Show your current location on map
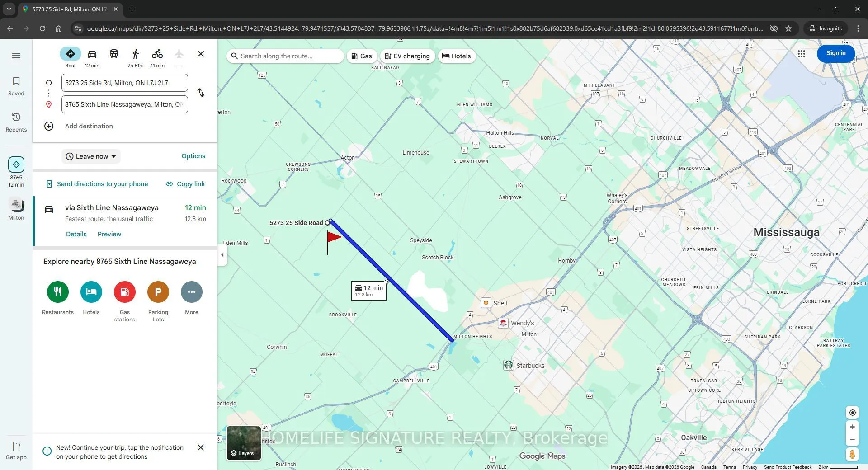Viewport: 868px width, 470px height. coord(852,413)
